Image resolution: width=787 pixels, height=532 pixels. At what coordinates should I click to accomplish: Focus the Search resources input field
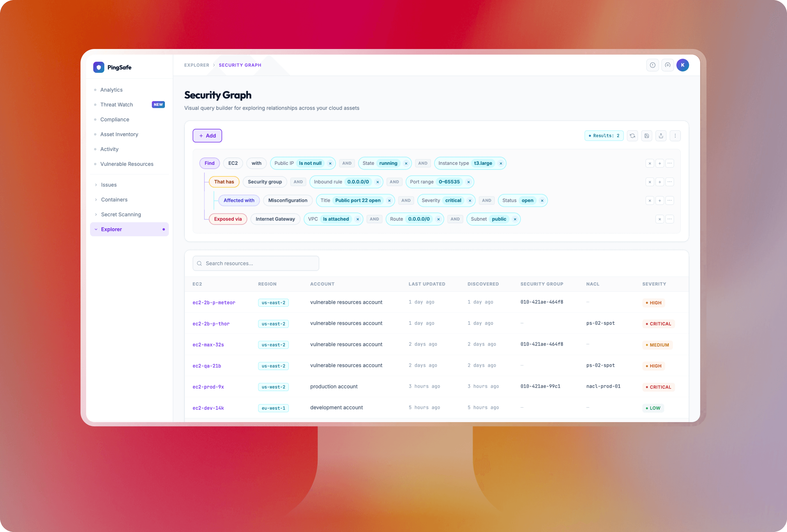pos(256,264)
